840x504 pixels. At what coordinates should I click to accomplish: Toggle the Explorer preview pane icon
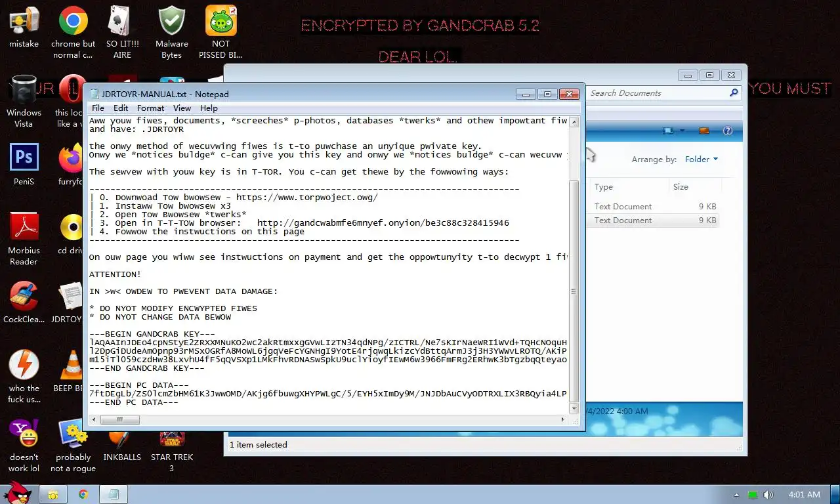(x=704, y=131)
